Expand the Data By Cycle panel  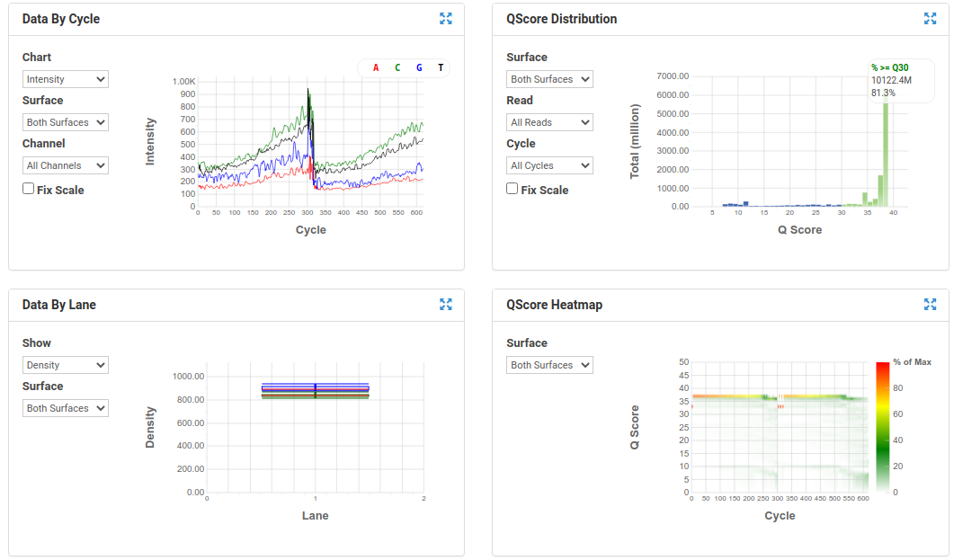pyautogui.click(x=446, y=19)
